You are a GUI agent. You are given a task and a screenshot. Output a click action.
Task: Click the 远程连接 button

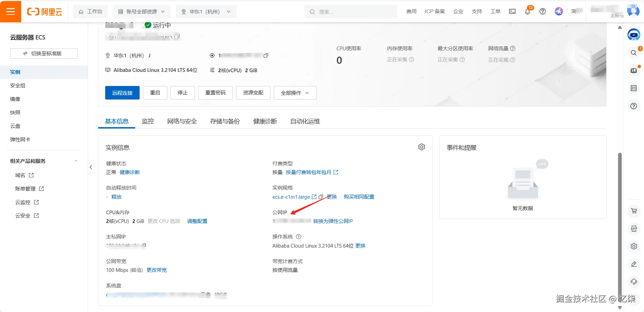[x=122, y=93]
